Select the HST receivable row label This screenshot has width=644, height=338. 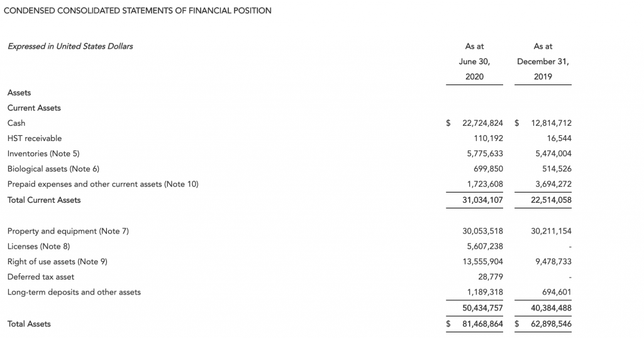[35, 138]
